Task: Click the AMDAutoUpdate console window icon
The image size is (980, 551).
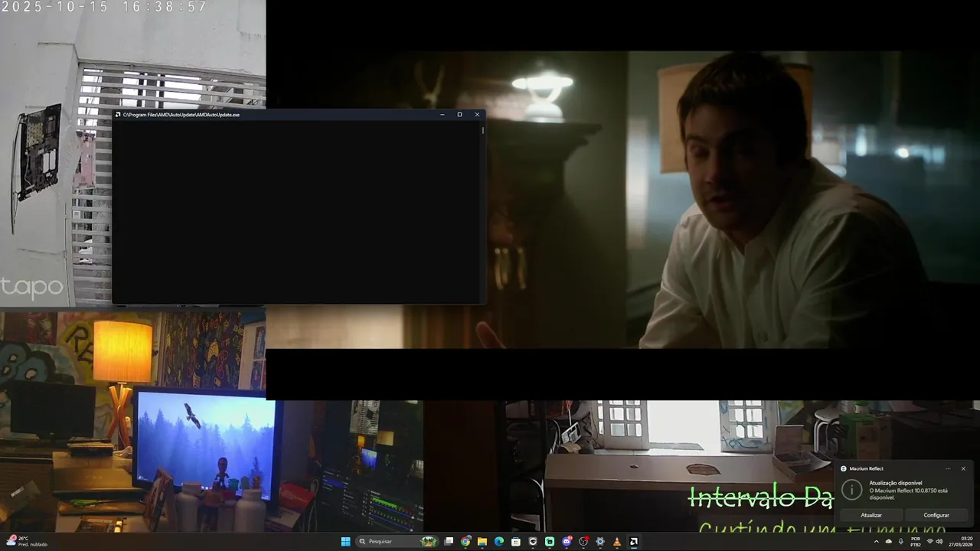Action: [118, 115]
